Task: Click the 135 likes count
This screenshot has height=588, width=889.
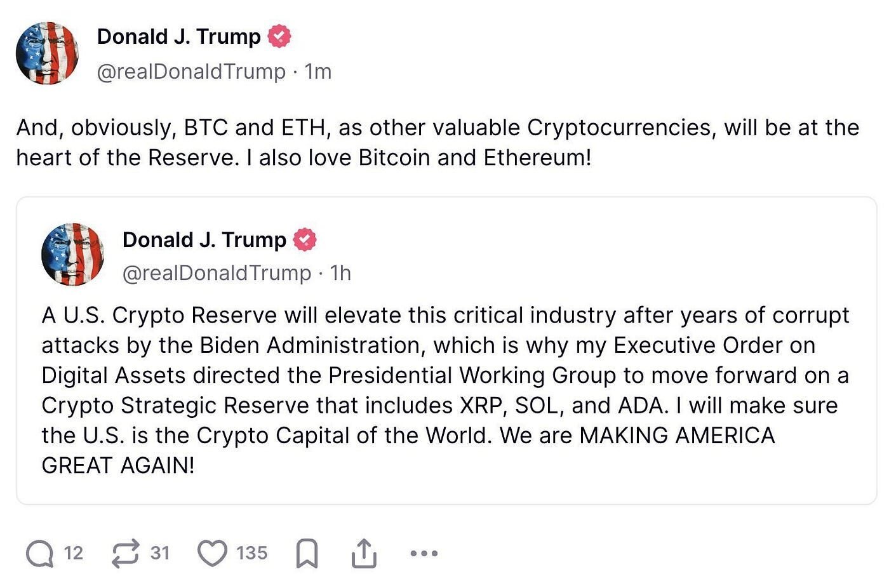Action: 251,552
